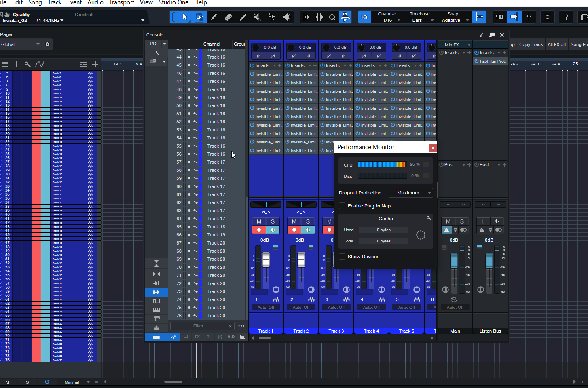Click the channel list icon in console sidebar
Screen dimensions: 588x388
point(157,337)
